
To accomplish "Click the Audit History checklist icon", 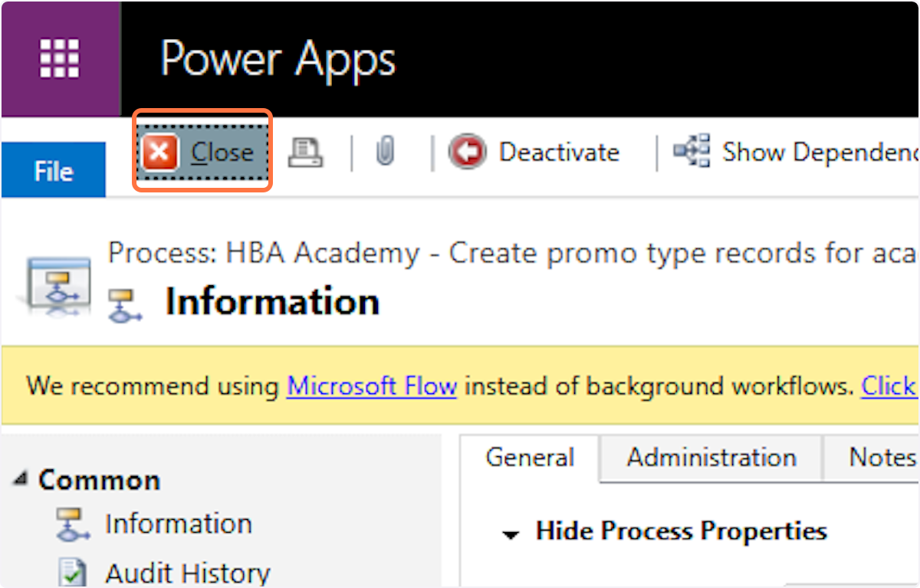I will 73,573.
